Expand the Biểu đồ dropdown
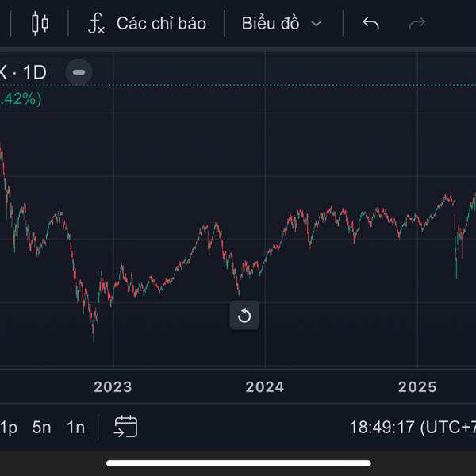 (x=282, y=24)
